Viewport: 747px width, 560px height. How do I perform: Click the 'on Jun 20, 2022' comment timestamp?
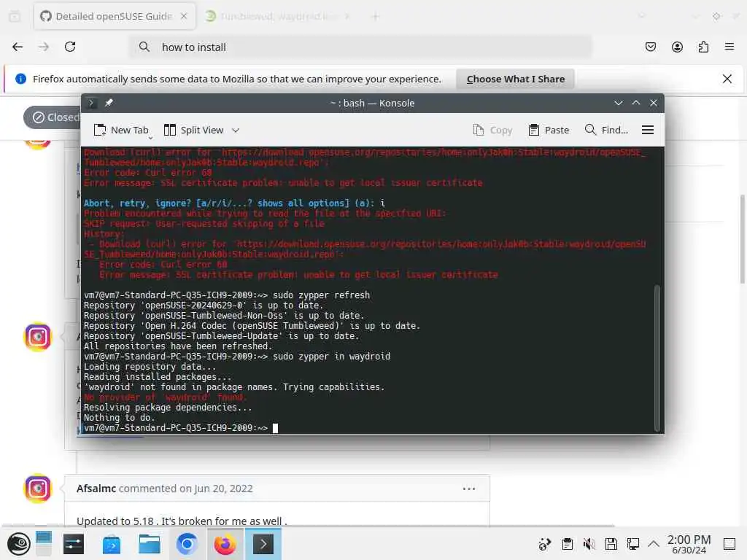pos(216,489)
